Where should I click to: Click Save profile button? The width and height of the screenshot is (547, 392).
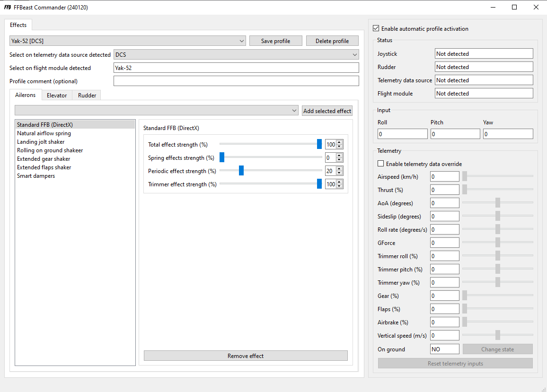[275, 41]
